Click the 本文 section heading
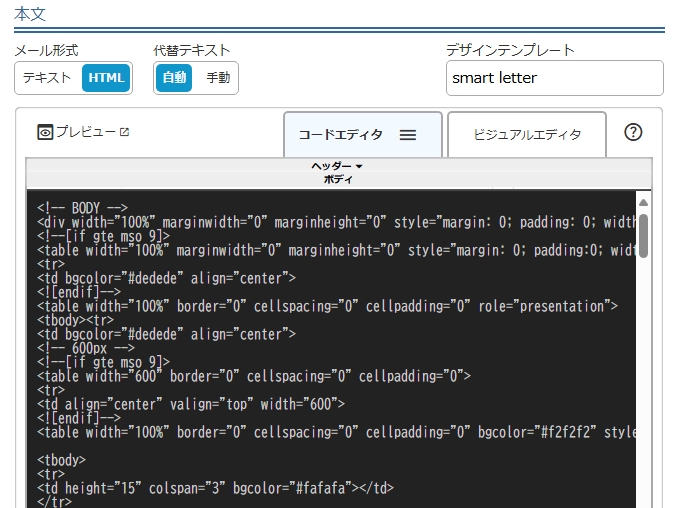The image size is (682, 508). (x=30, y=14)
